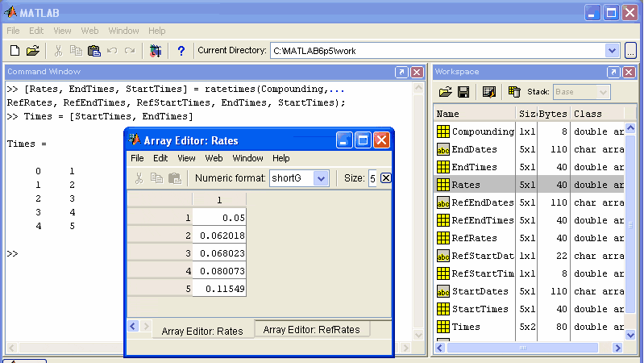Click the Cut icon in main toolbar
The height and width of the screenshot is (363, 644).
coord(58,51)
